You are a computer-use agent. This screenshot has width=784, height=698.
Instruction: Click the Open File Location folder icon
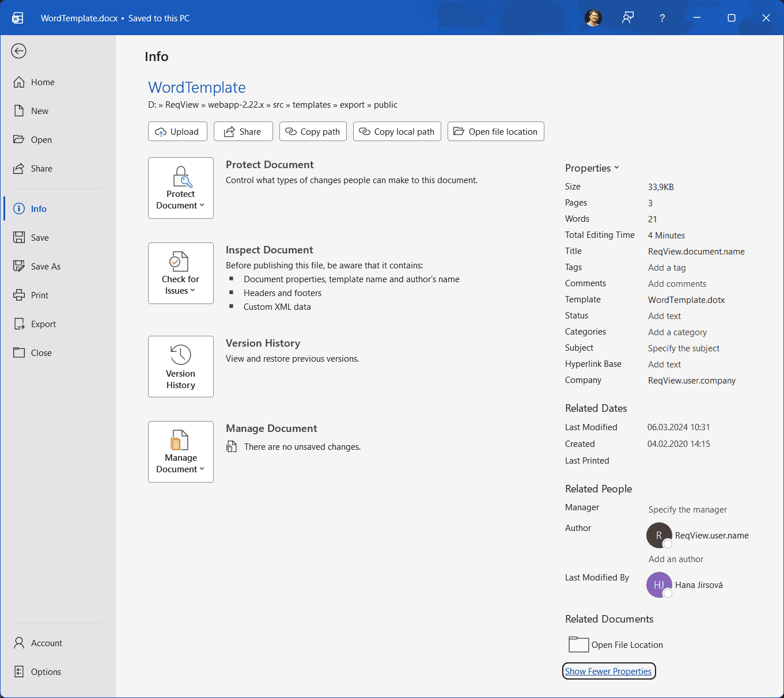[578, 644]
